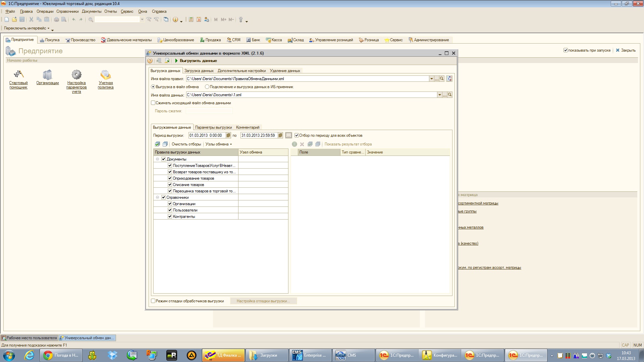Click the Windows Start button
The height and width of the screenshot is (362, 644).
pyautogui.click(x=9, y=355)
